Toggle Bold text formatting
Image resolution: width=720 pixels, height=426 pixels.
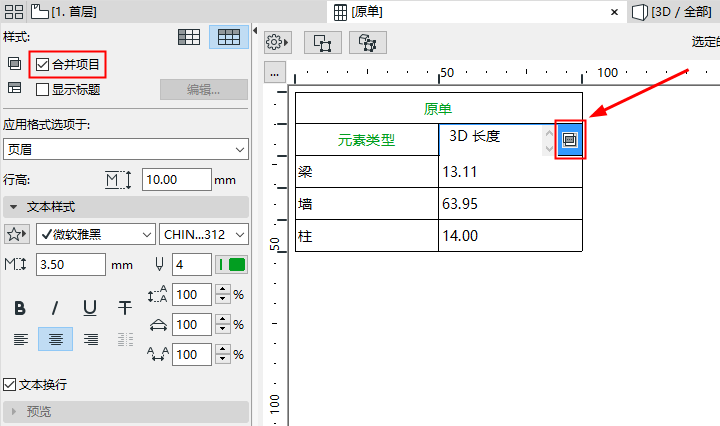[20, 308]
